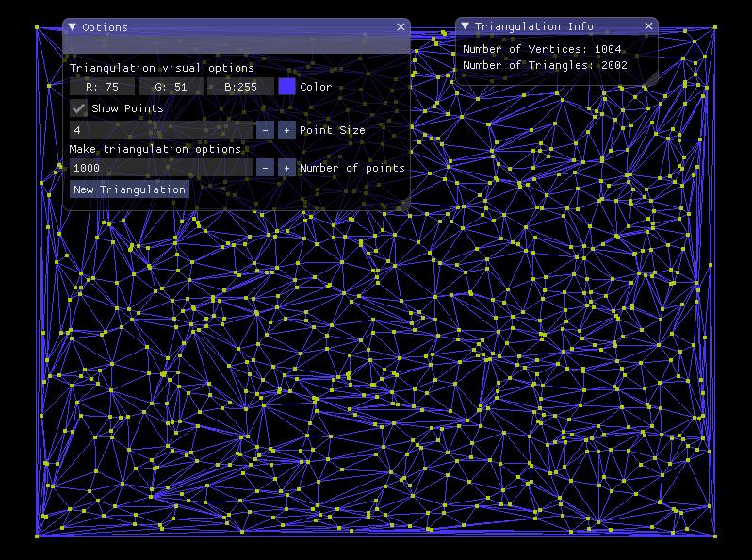Click 'Number of Vertices: 1004' text

coord(542,49)
